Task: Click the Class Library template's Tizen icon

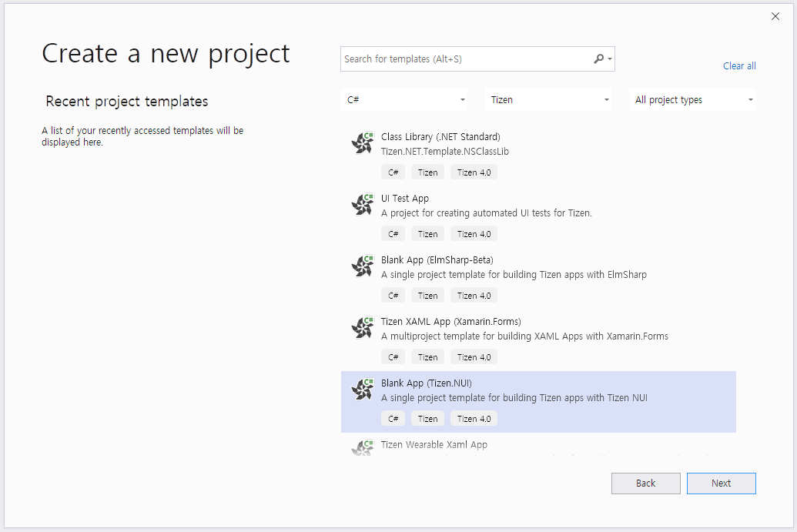Action: [362, 143]
